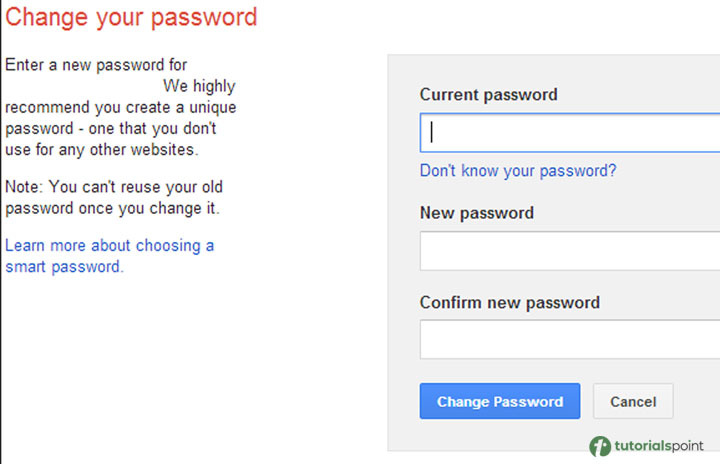The height and width of the screenshot is (464, 720).
Task: Cancel the password change
Action: (633, 401)
